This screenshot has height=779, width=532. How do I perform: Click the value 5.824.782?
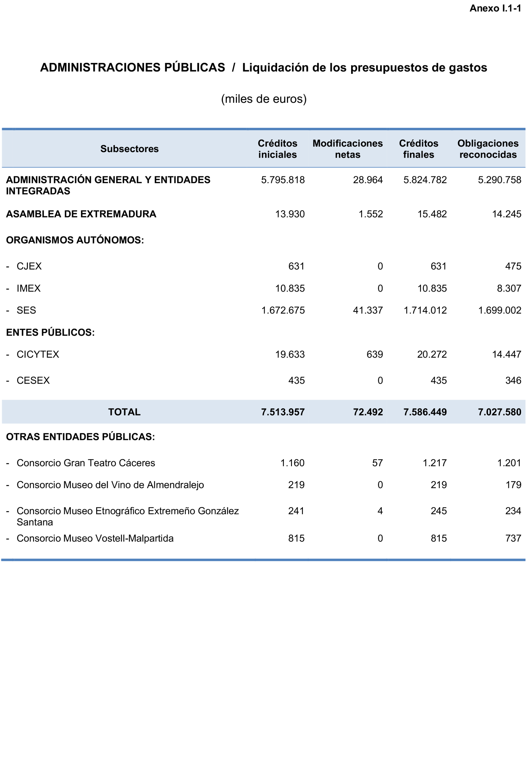click(x=425, y=180)
